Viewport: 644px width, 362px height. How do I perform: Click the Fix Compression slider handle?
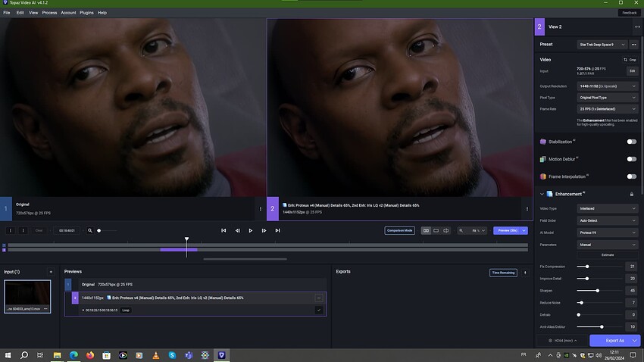(x=587, y=267)
